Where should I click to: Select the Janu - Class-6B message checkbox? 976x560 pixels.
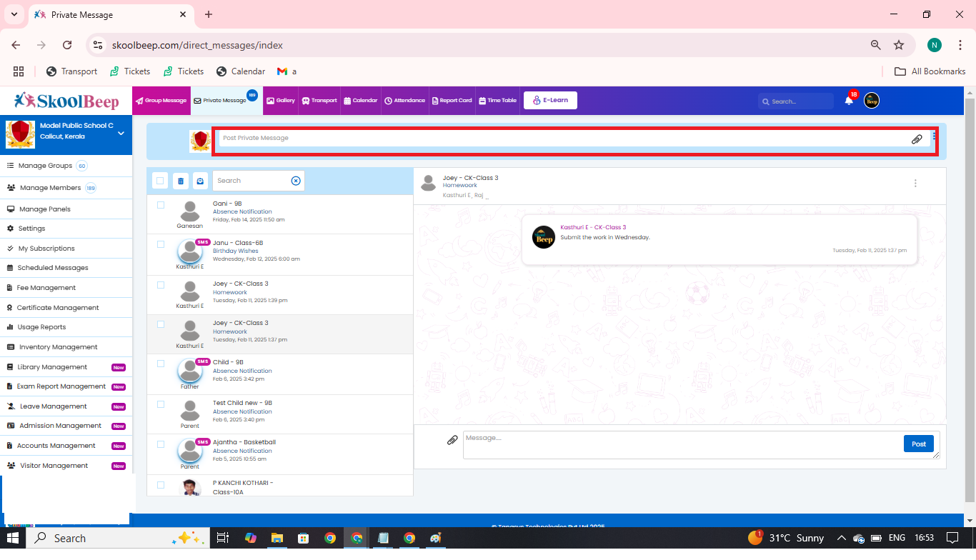tap(161, 244)
